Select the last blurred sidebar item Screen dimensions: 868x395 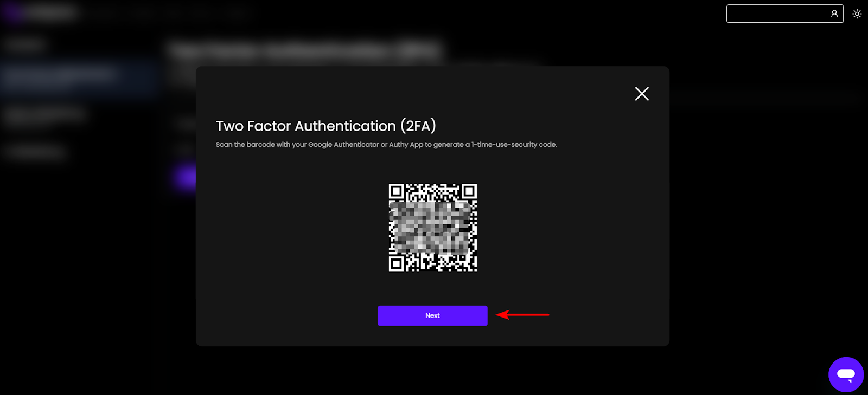(35, 152)
